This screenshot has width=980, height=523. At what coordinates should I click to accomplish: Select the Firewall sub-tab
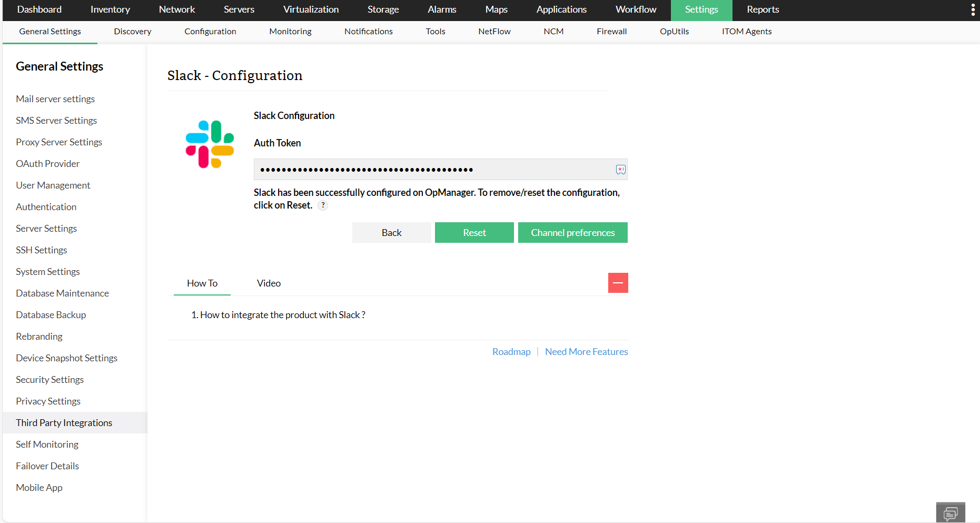tap(612, 32)
